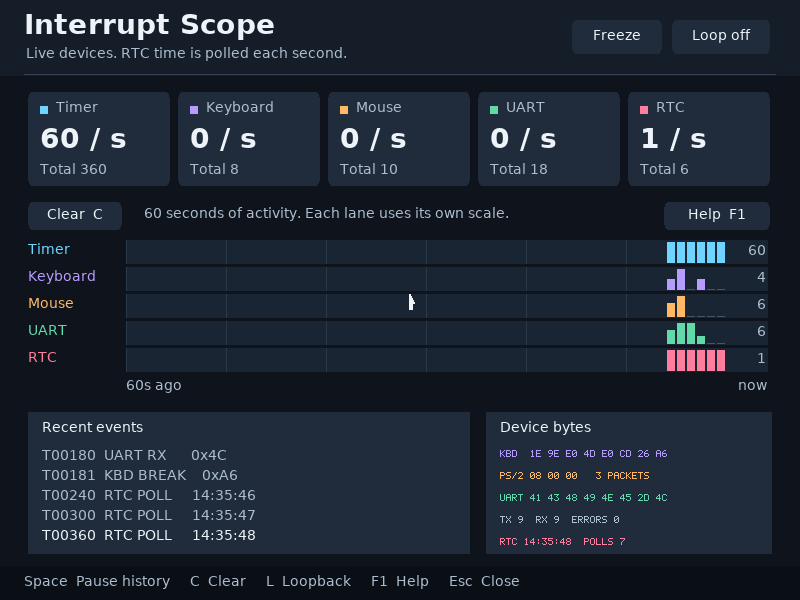
Task: Click the Freeze button
Action: 616,37
